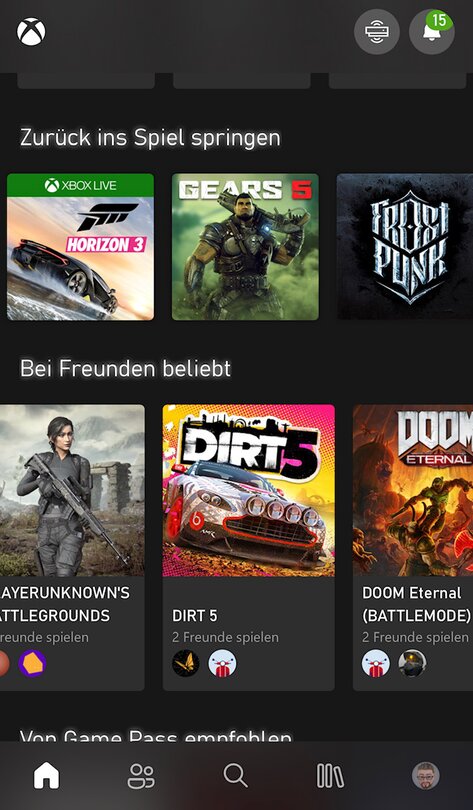This screenshot has height=810, width=473.
Task: Go to the Home tab
Action: coord(46,776)
